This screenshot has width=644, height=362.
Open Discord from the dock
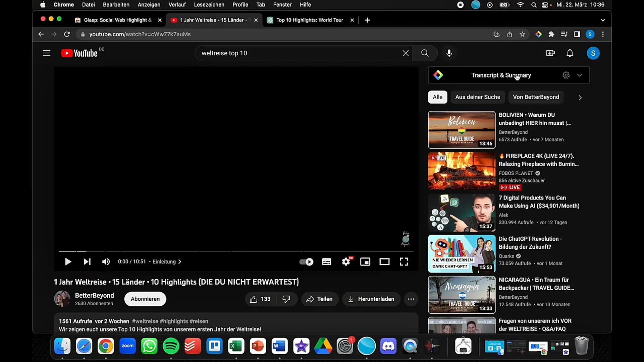pyautogui.click(x=388, y=346)
